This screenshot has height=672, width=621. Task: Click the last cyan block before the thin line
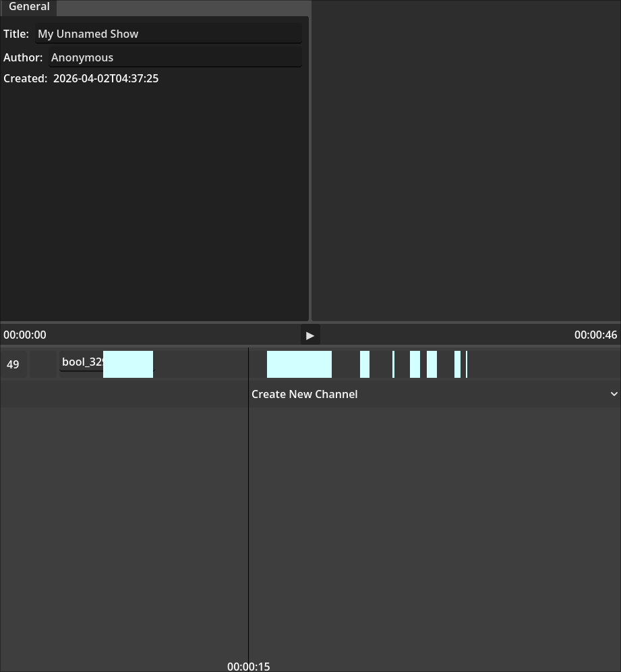tap(457, 364)
